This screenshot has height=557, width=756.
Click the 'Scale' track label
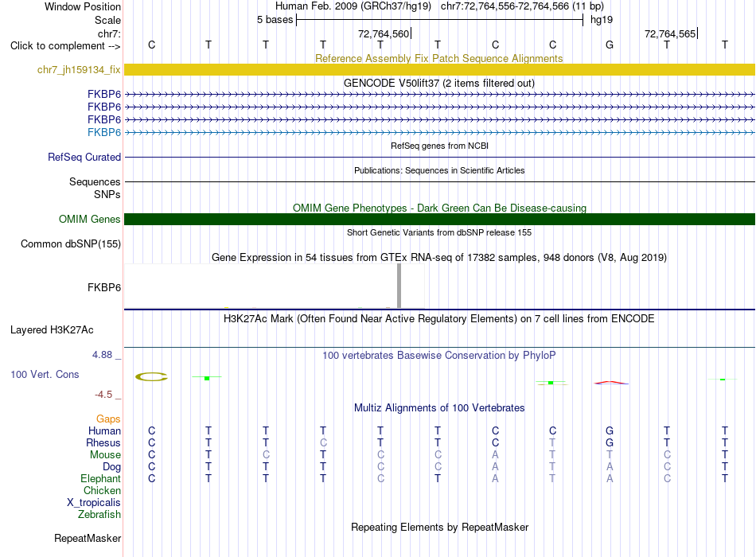click(107, 20)
